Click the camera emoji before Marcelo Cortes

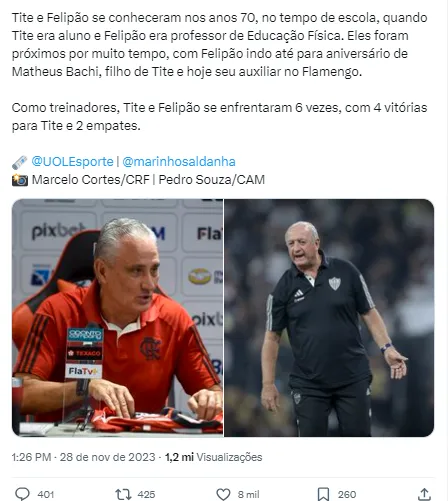(20, 180)
